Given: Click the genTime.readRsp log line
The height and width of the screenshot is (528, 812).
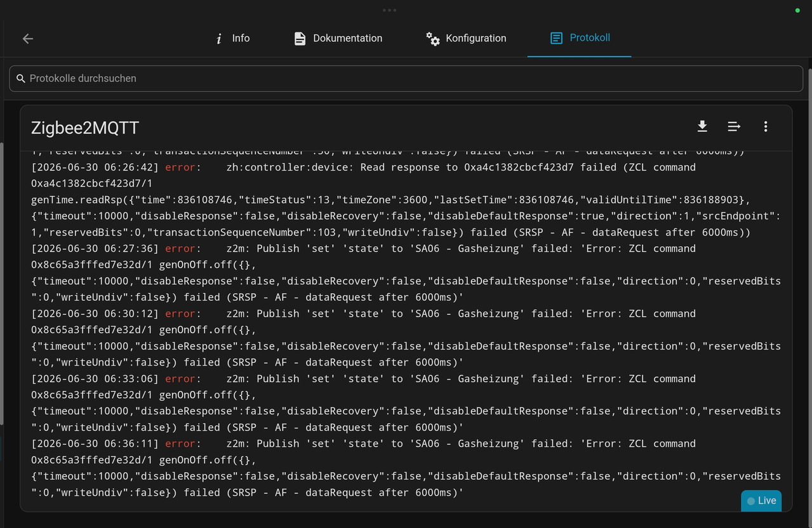Looking at the screenshot, I should click(391, 200).
